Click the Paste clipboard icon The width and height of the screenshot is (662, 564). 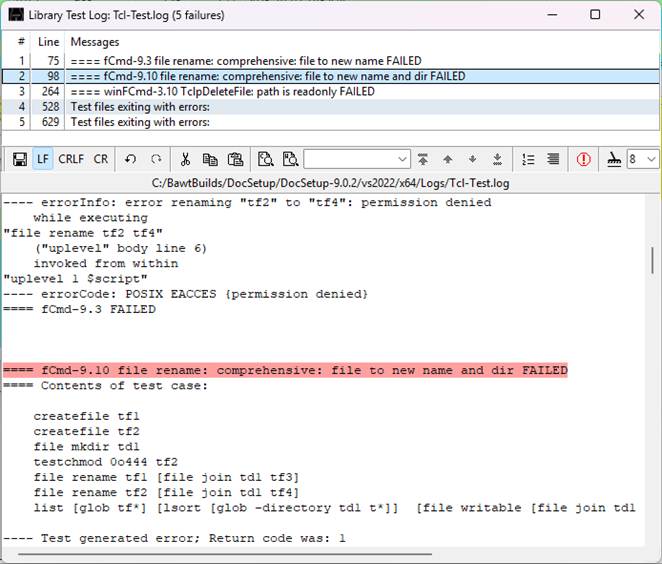coord(235,159)
